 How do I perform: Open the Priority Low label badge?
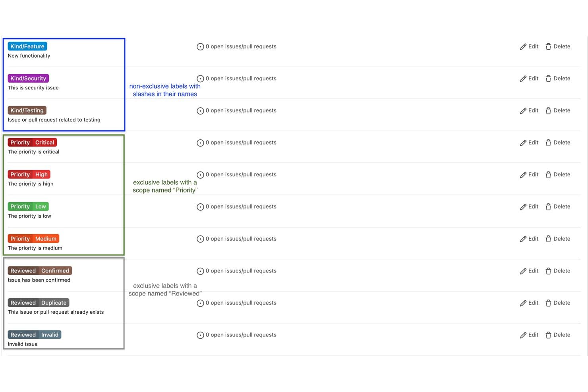coord(28,207)
